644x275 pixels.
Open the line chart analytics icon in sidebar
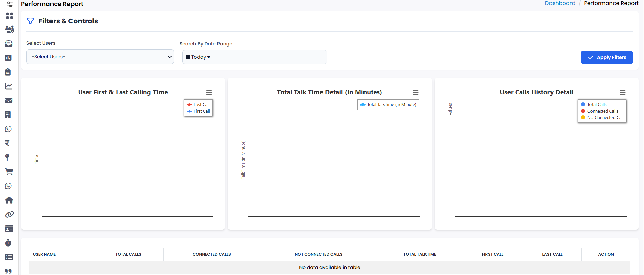coord(9,86)
